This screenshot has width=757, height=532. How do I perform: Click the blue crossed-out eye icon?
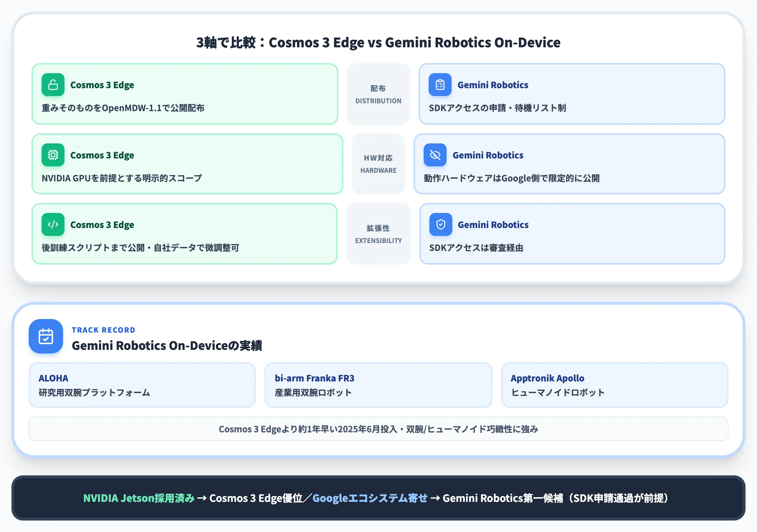[435, 155]
